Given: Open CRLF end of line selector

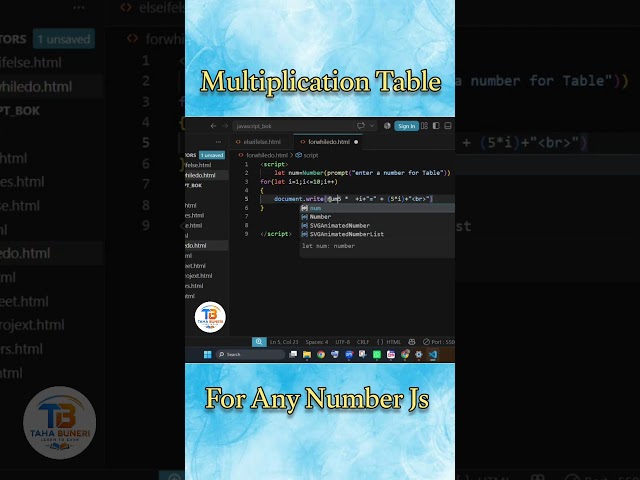Looking at the screenshot, I should tap(363, 342).
